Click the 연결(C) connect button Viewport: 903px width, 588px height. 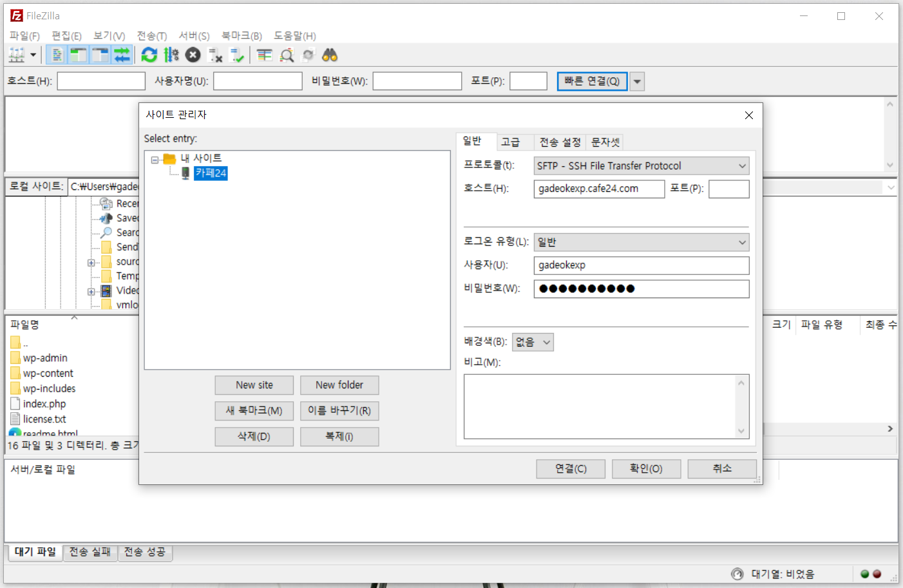(571, 469)
